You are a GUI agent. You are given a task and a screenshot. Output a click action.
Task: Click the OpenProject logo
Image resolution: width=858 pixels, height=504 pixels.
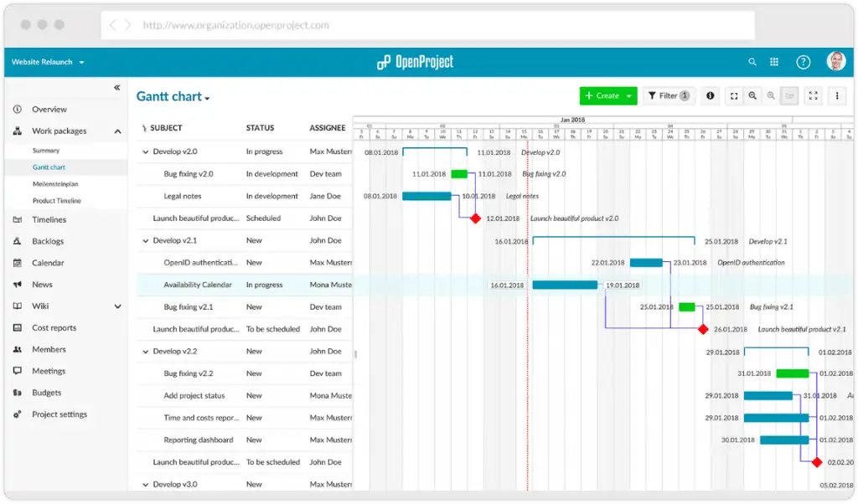415,62
